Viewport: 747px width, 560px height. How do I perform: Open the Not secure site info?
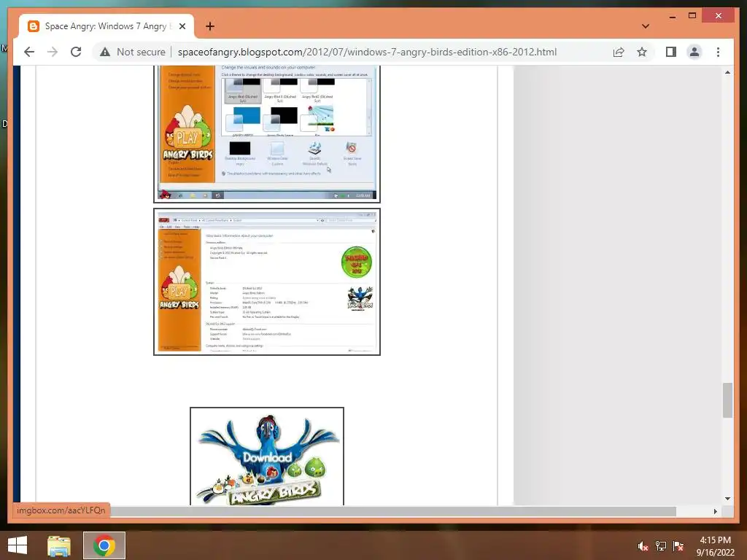pyautogui.click(x=133, y=52)
